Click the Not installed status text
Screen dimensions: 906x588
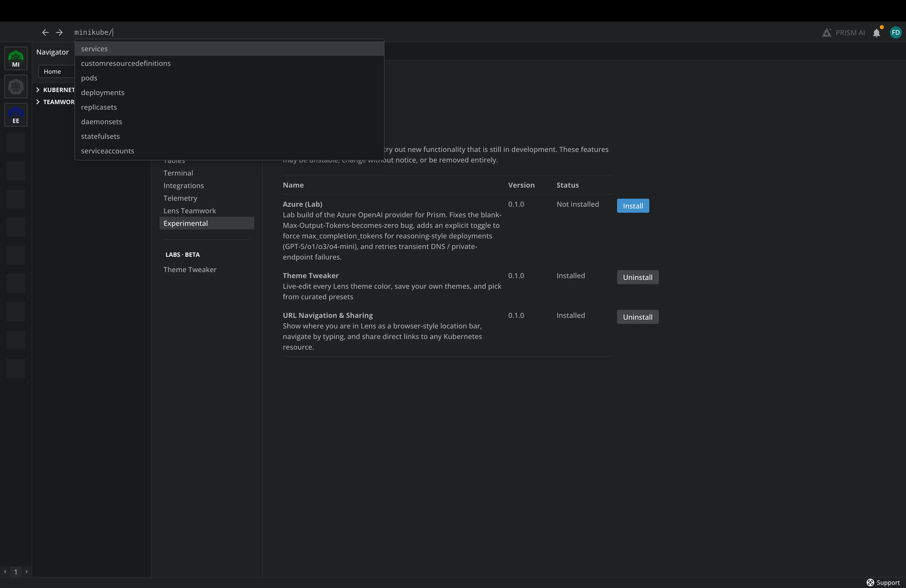[578, 204]
